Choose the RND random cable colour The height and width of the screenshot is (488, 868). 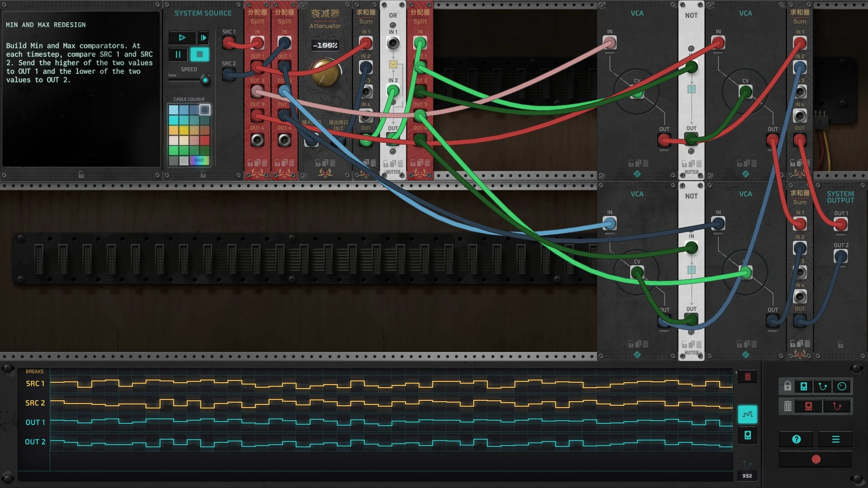point(199,160)
